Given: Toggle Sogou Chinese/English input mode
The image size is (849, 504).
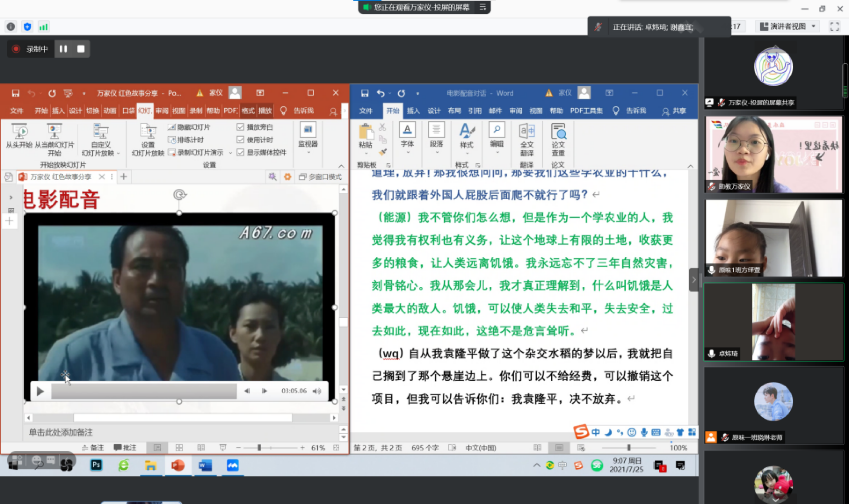Looking at the screenshot, I should (596, 432).
